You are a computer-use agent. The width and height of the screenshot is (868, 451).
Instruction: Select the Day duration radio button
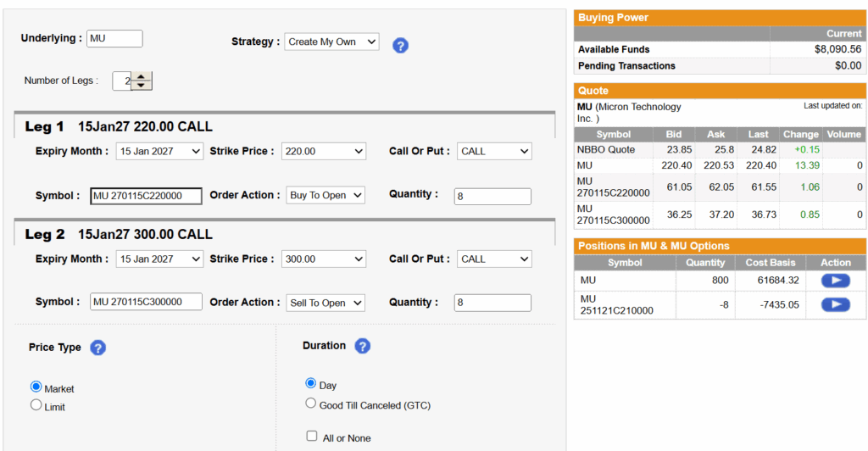[x=311, y=383]
